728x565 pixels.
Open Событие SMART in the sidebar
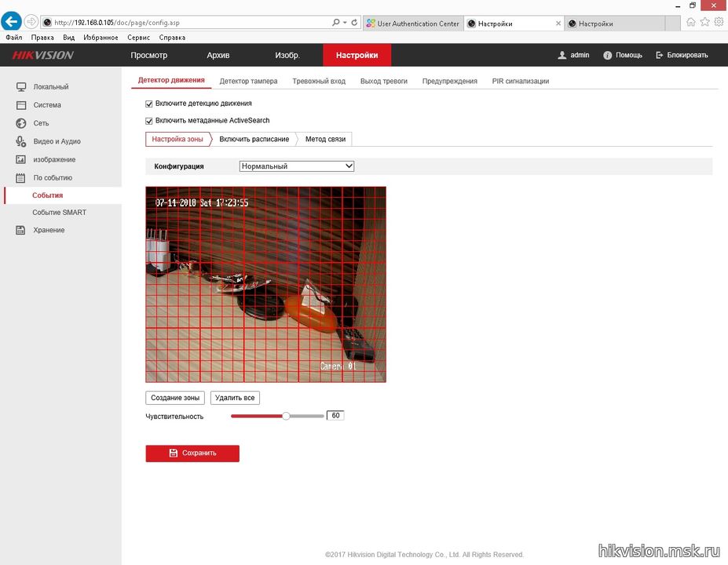point(60,213)
